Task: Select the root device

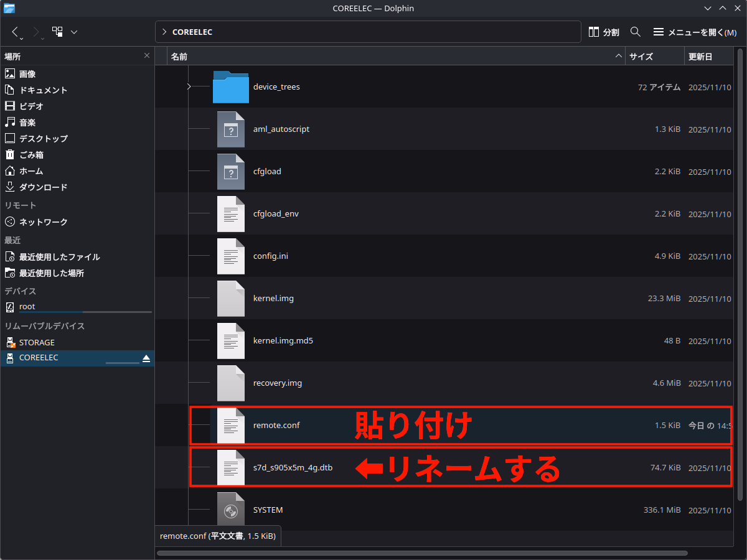Action: [x=77, y=307]
